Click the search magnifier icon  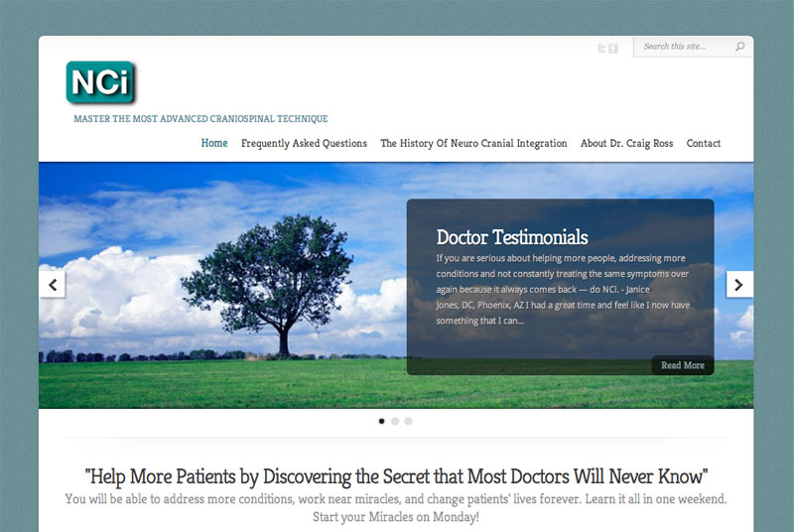click(x=740, y=47)
